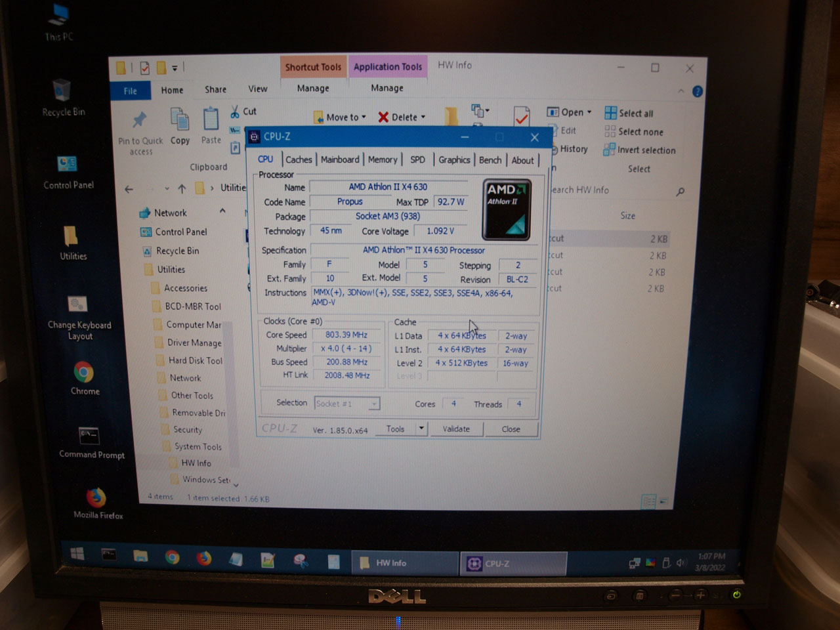This screenshot has height=630, width=840.
Task: Click the CPU-Z taskbar button
Action: click(x=514, y=563)
